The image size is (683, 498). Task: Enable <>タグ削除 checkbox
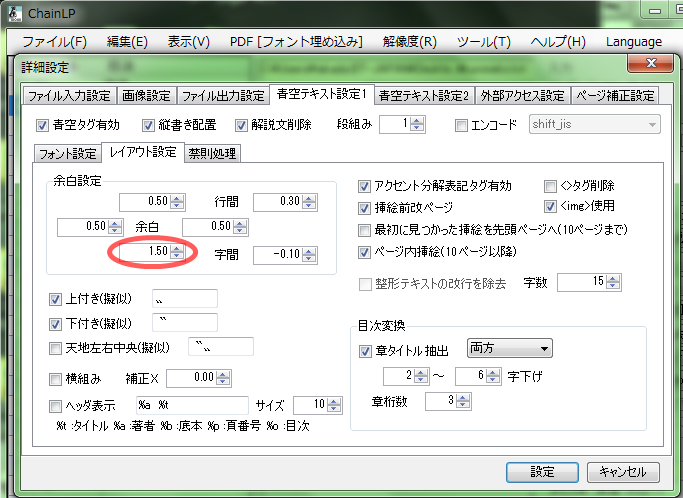coord(550,186)
